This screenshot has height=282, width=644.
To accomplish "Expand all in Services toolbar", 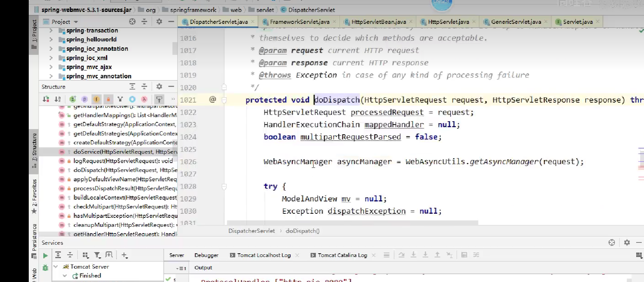I will pos(58,255).
